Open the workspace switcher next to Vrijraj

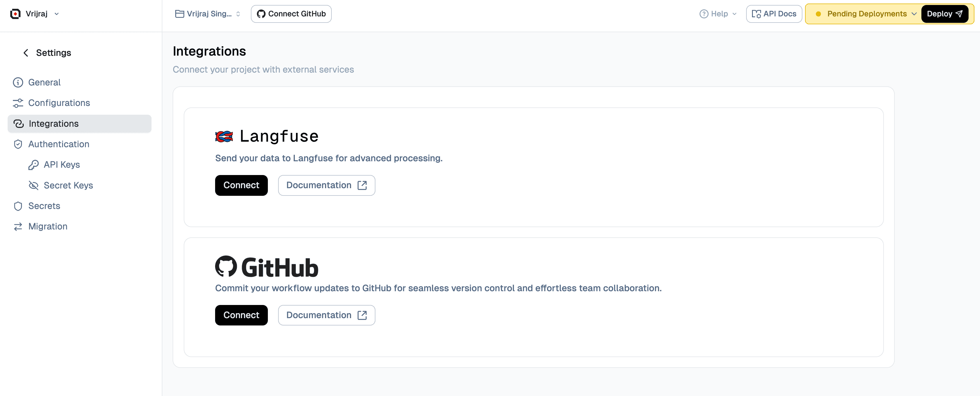pyautogui.click(x=57, y=14)
